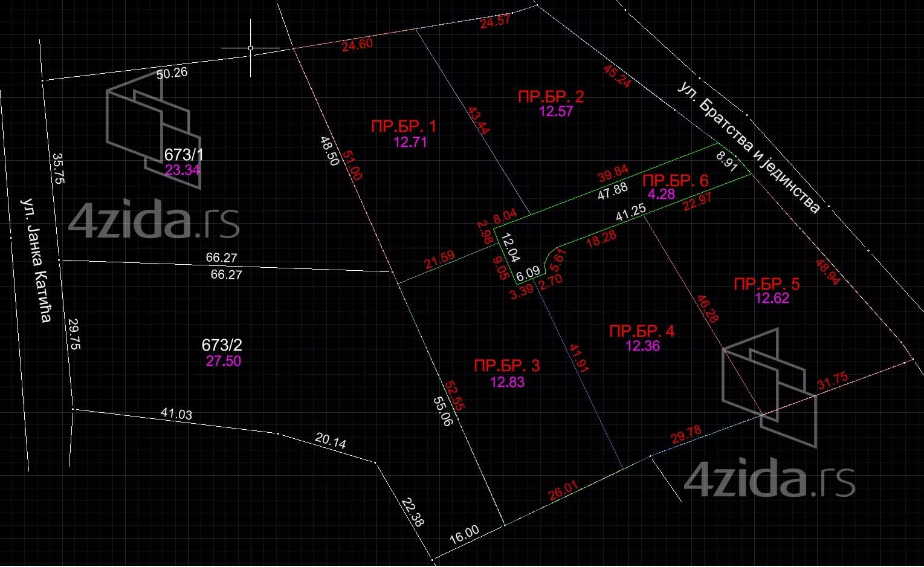This screenshot has height=567, width=924.
Task: Select parcel number 673/1 text
Action: coord(183,155)
